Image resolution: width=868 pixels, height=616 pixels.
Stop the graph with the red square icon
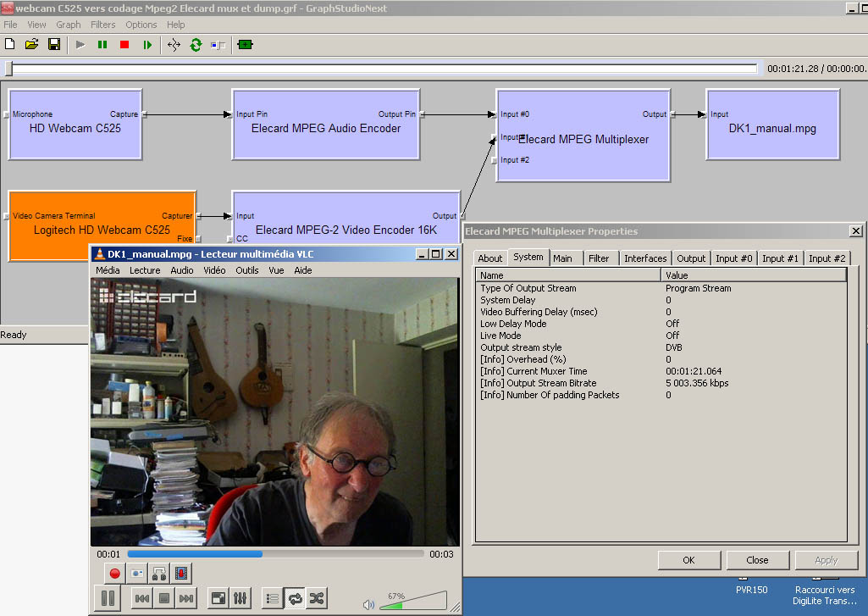[x=124, y=45]
